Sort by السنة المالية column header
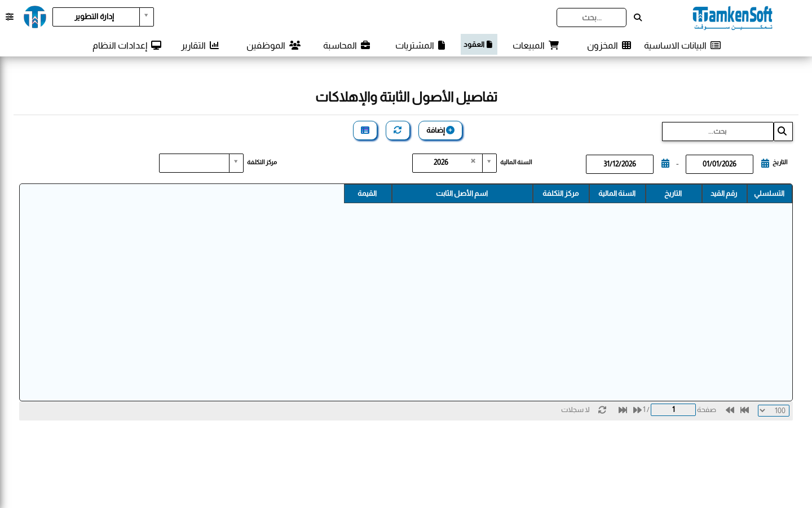812x508 pixels. tap(617, 194)
